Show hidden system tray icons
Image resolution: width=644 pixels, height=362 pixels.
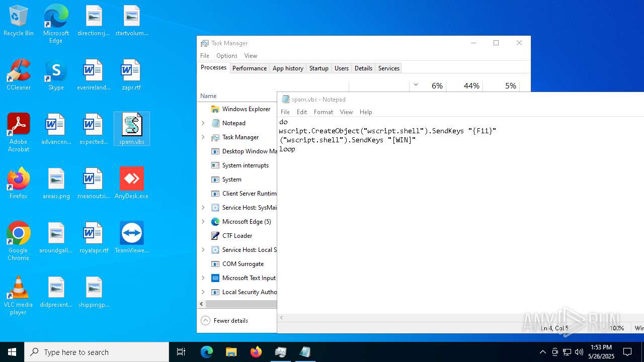coord(542,352)
